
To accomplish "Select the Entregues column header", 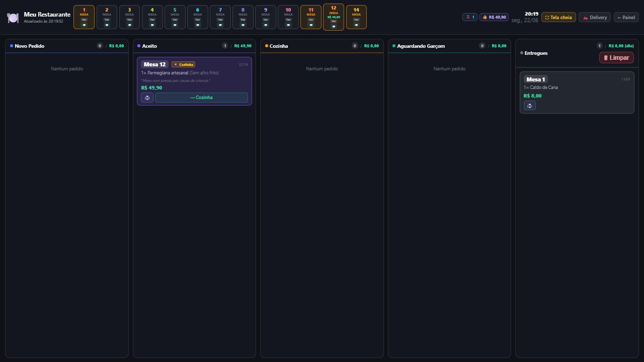I will (577, 53).
